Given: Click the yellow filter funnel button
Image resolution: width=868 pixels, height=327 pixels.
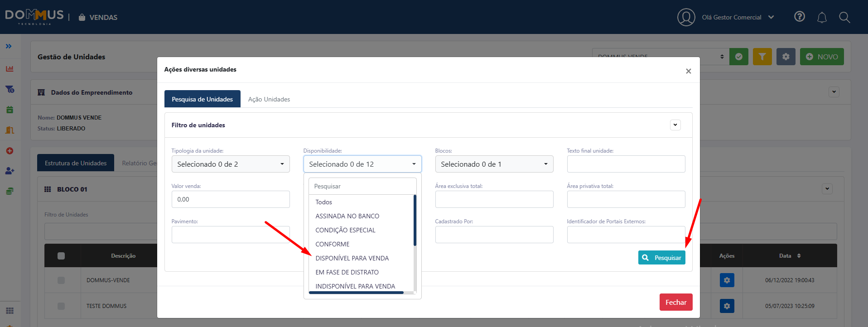Looking at the screenshot, I should (762, 57).
